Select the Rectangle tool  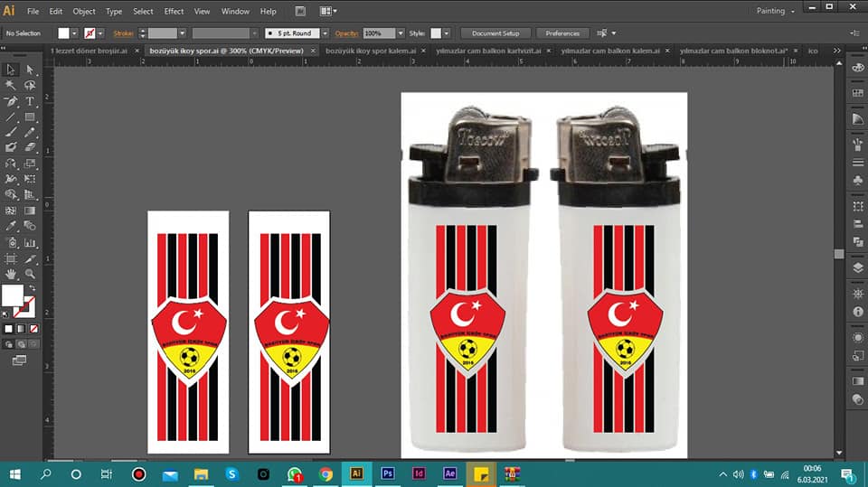pos(29,117)
